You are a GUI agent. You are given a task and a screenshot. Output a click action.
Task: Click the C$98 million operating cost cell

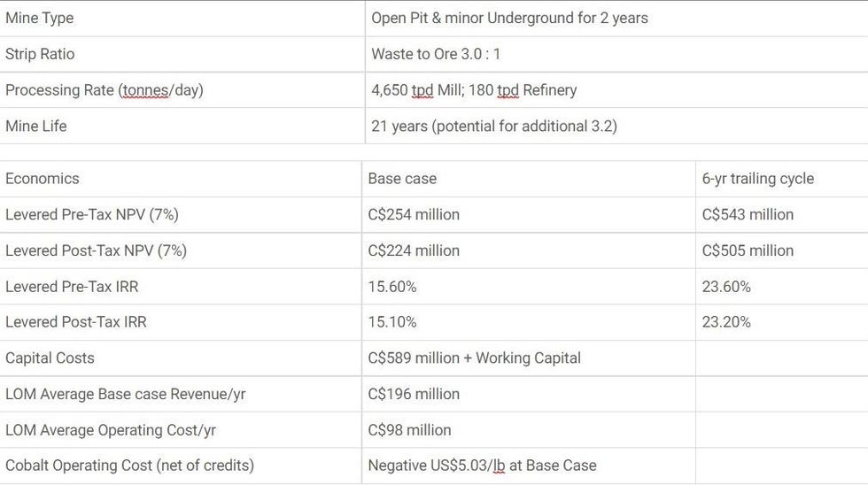coord(409,430)
